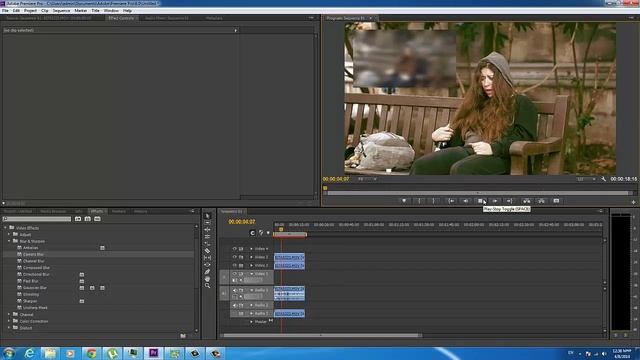Select the Pen tool

(207, 271)
